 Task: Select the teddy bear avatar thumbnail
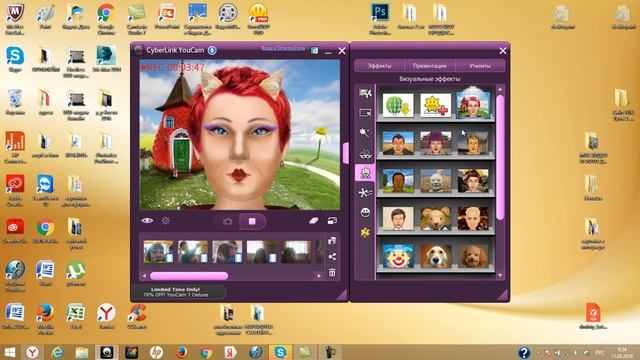(436, 218)
